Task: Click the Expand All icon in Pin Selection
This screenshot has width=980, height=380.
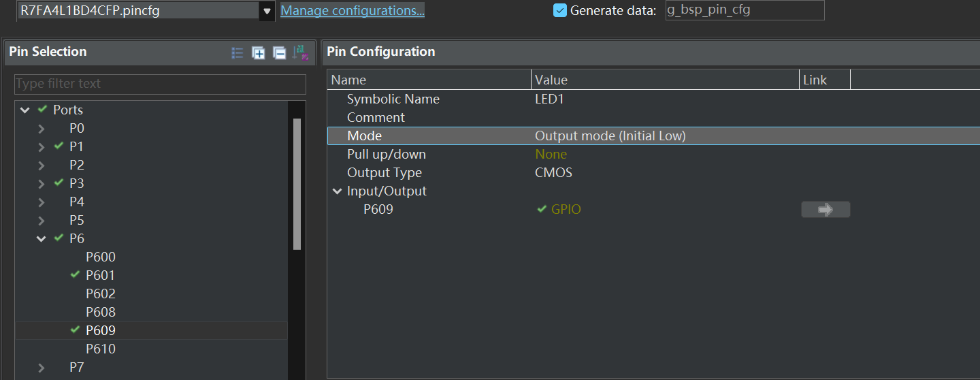Action: point(258,52)
